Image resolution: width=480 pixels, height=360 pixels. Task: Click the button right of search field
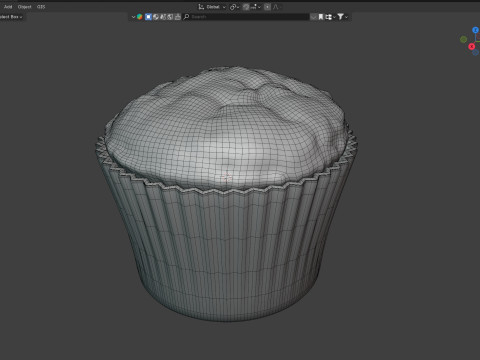point(313,17)
